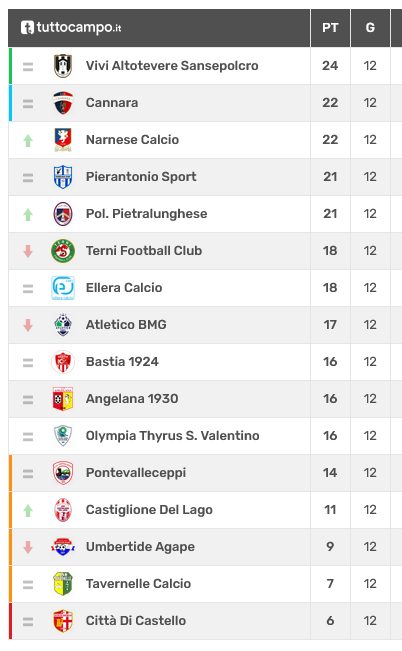
Task: Sort table by G column header
Action: click(x=370, y=28)
